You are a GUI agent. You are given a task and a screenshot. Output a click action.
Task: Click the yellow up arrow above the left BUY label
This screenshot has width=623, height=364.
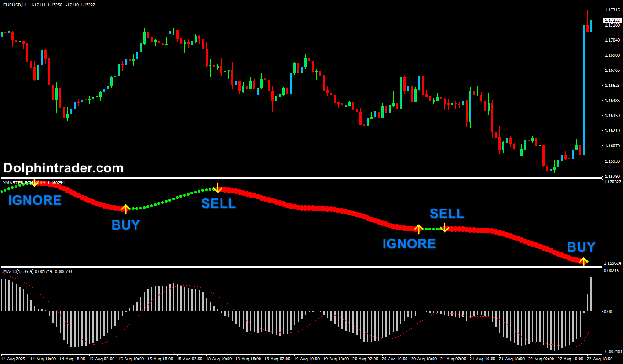(x=125, y=209)
